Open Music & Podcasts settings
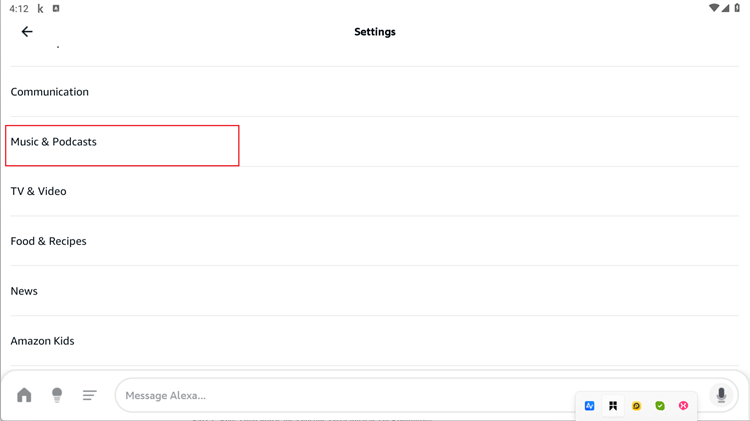The width and height of the screenshot is (750, 421). point(375,142)
